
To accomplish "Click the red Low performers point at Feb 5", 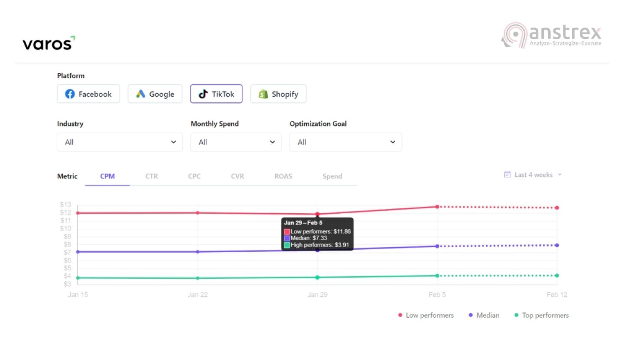I will click(437, 207).
